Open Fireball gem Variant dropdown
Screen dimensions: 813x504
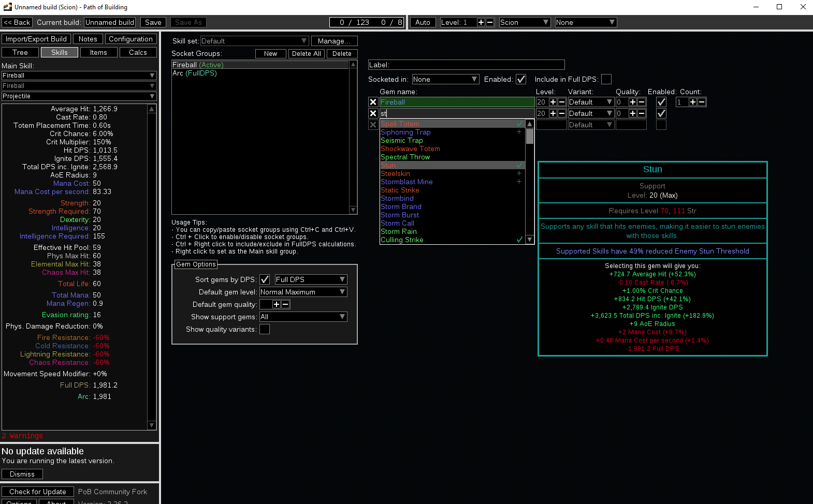(591, 102)
